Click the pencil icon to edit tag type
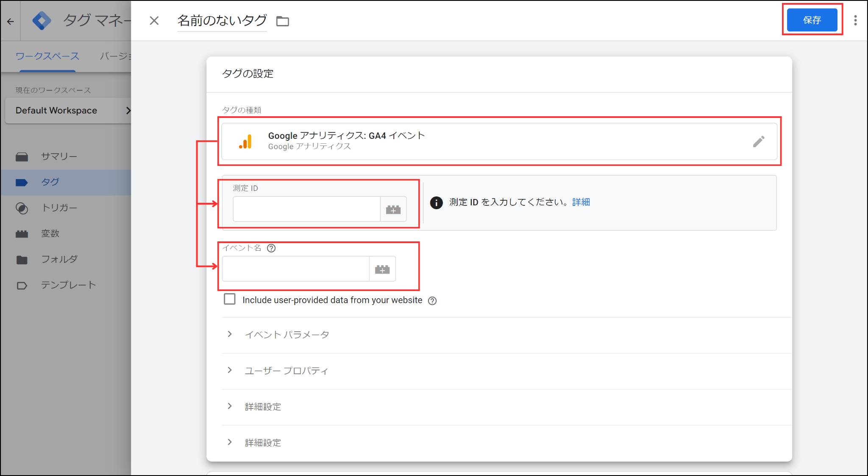This screenshot has height=476, width=868. [x=759, y=141]
